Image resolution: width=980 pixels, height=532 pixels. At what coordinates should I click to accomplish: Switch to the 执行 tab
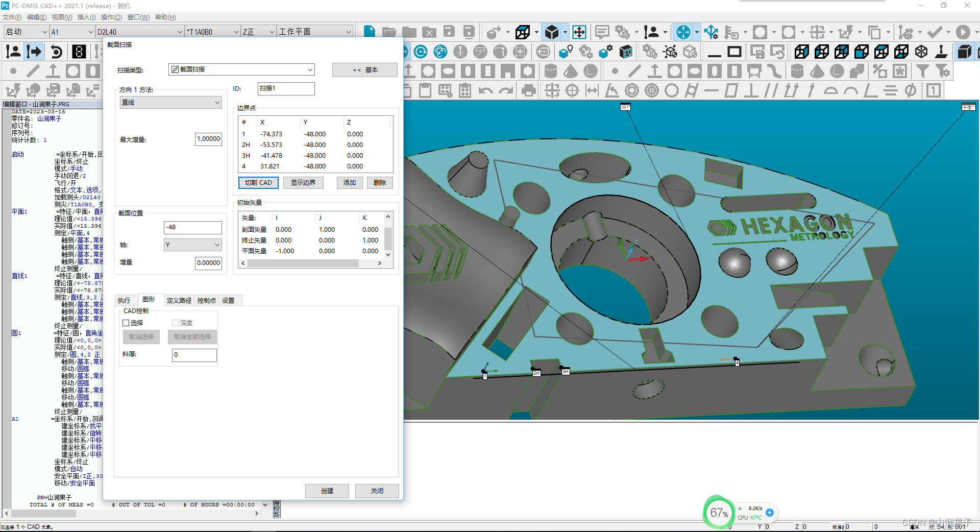pos(124,301)
